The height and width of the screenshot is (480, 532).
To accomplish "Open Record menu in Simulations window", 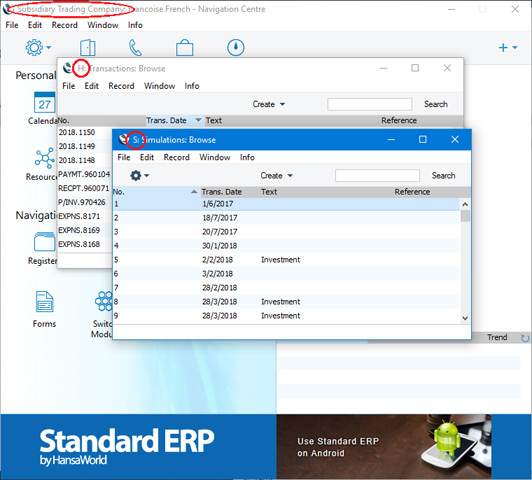I will pos(176,157).
